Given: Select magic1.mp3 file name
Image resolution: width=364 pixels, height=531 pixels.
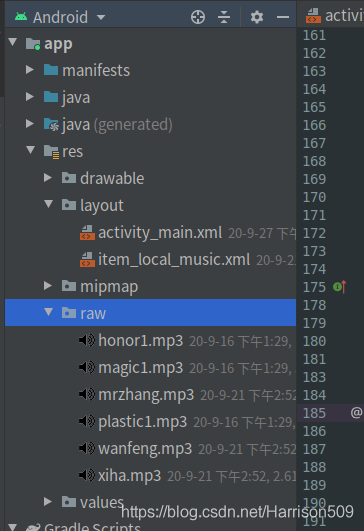Looking at the screenshot, I should click(141, 368).
